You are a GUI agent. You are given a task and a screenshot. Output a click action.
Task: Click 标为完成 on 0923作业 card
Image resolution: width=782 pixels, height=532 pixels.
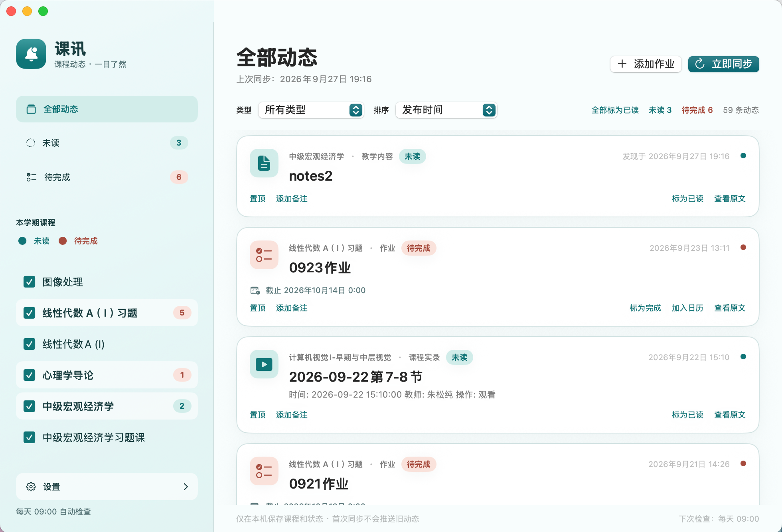(x=645, y=308)
